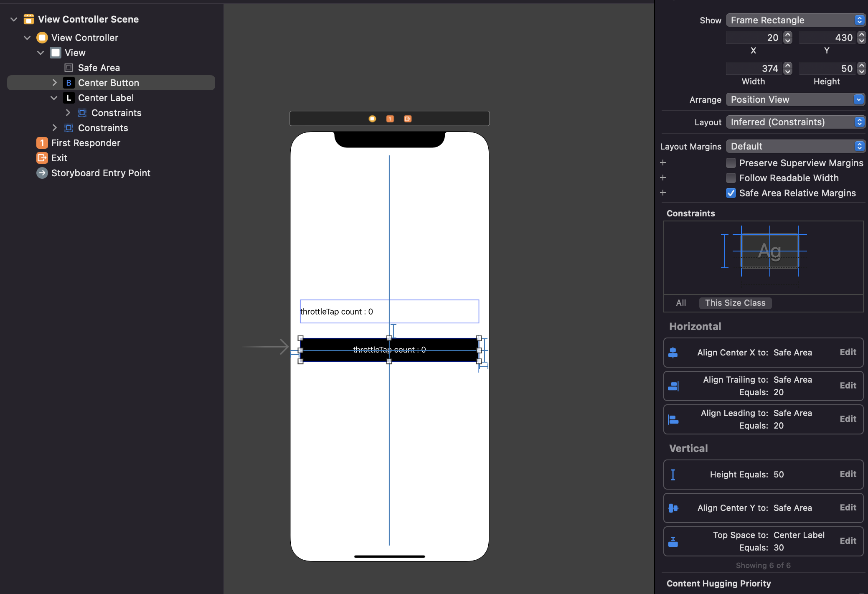Select the Center Label outline item
Screen dimensions: 868x594
(x=106, y=98)
